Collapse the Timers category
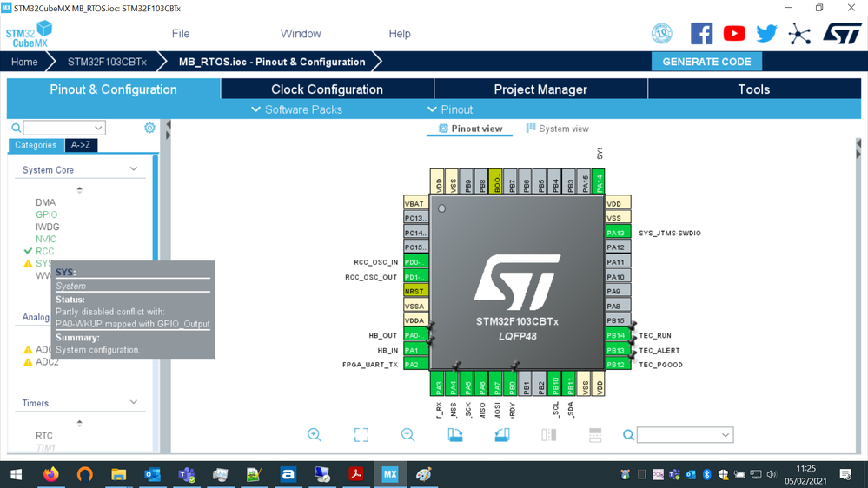This screenshot has height=488, width=868. 134,402
